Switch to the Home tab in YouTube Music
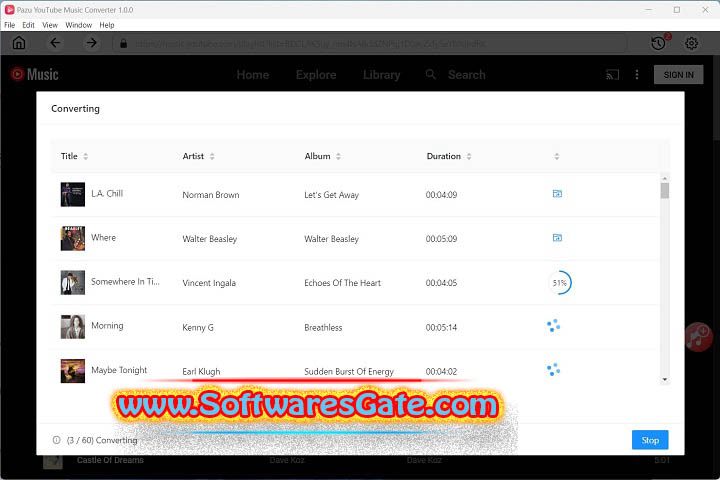This screenshot has width=720, height=480. point(253,75)
